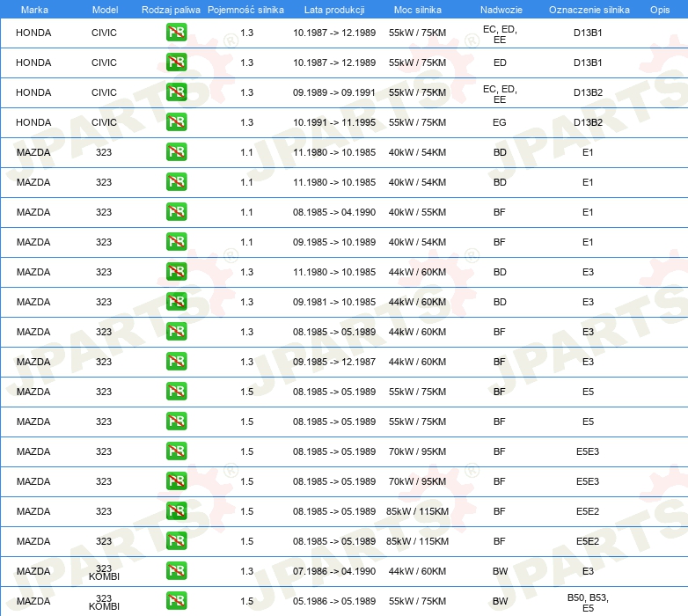The height and width of the screenshot is (616, 688).
Task: Sort by Marka column header
Action: click(x=34, y=10)
